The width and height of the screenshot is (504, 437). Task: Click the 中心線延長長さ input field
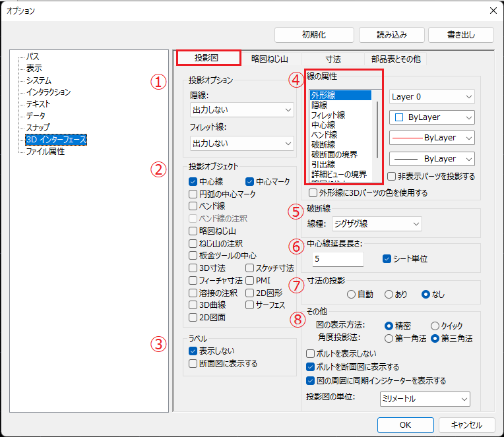[338, 259]
